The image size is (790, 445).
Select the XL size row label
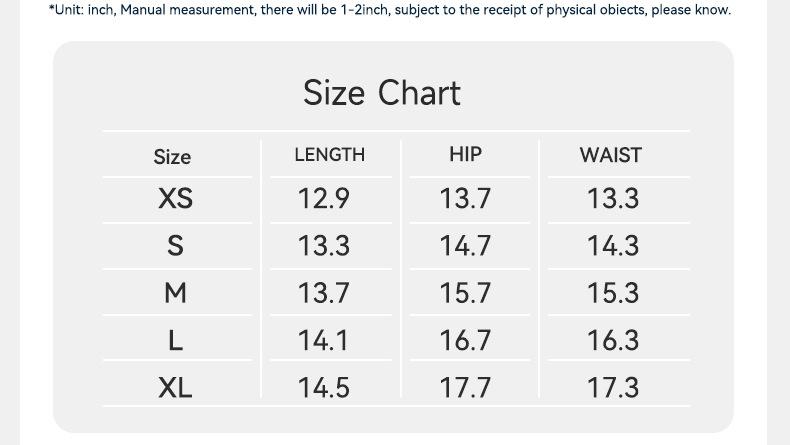coord(175,388)
